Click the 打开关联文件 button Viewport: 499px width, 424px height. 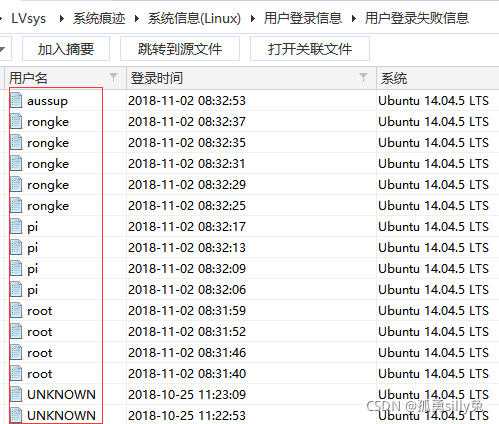click(310, 49)
